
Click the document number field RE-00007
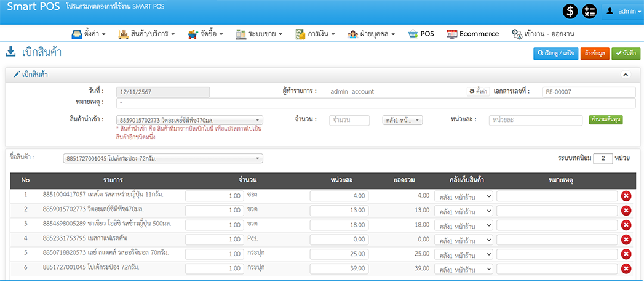[589, 92]
